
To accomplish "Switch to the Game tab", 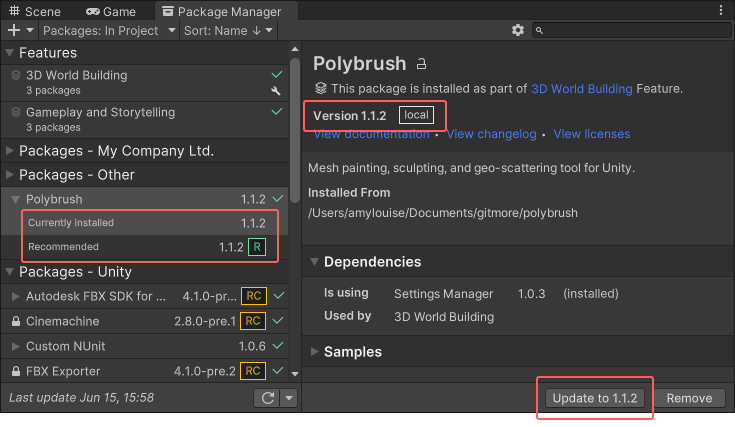I will [x=111, y=12].
